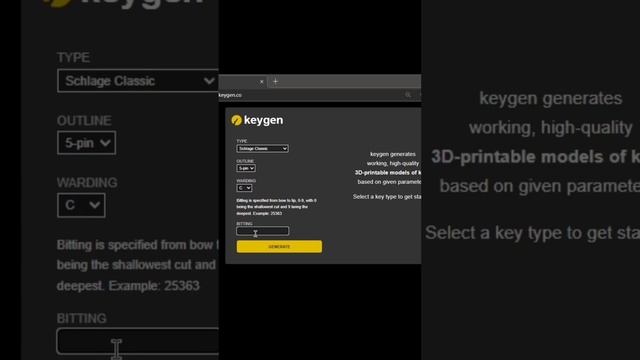Expand the small Outline dropdown in centered browser page
640x360 pixels.
[246, 168]
